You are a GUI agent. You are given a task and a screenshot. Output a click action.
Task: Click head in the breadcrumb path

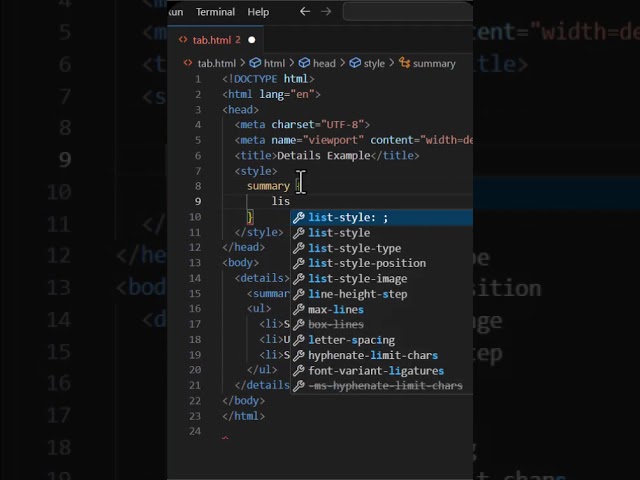coord(324,63)
